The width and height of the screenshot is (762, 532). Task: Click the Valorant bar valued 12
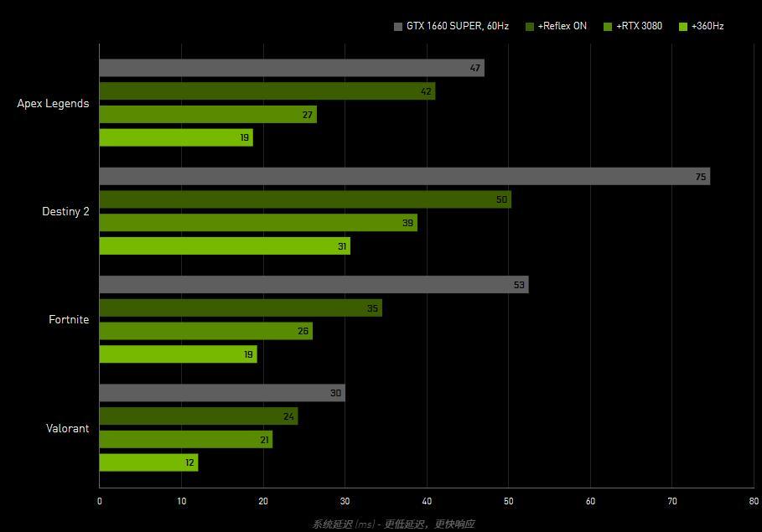click(x=148, y=462)
